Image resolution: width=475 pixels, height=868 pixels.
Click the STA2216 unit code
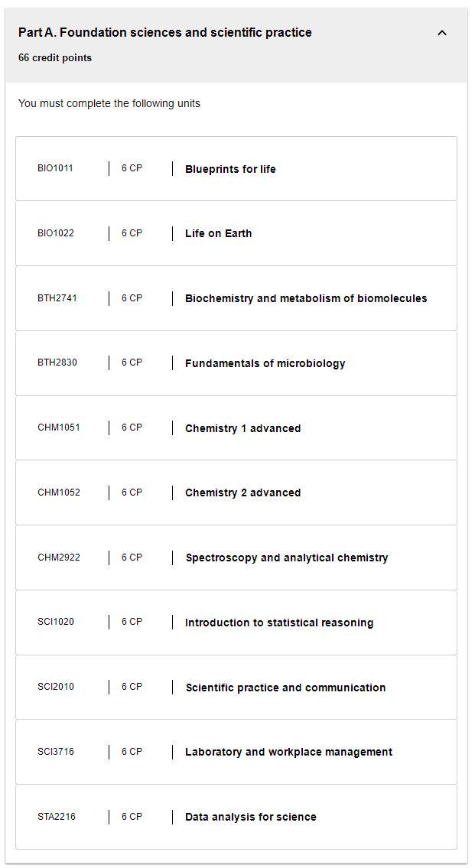[x=57, y=816]
